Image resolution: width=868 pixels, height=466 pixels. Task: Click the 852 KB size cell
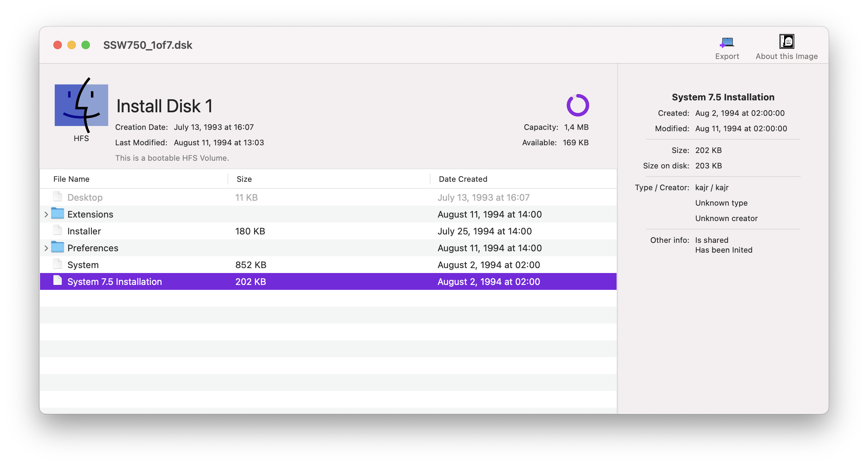point(251,265)
